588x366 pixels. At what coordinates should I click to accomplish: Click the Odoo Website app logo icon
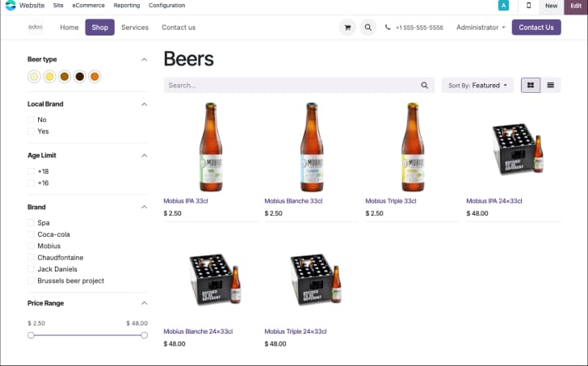pos(10,5)
